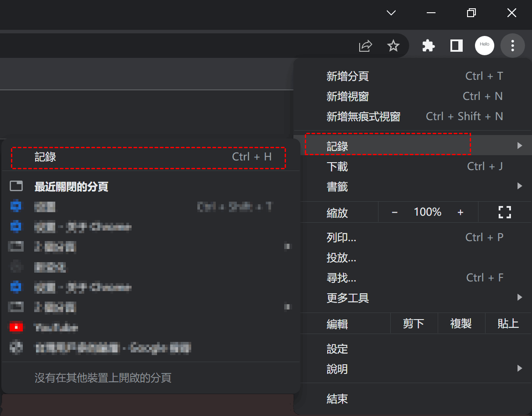Viewport: 532px width, 416px height.
Task: Open the Hello profile avatar
Action: point(484,46)
